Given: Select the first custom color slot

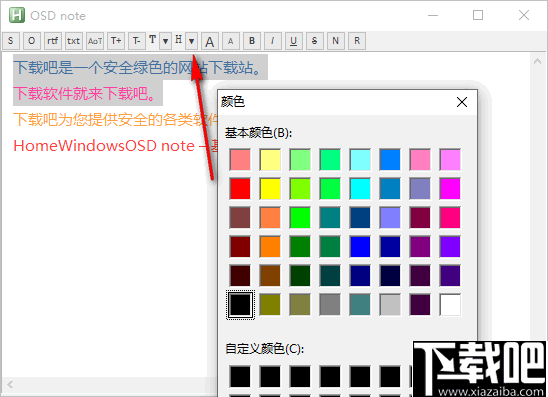Looking at the screenshot, I should (240, 376).
